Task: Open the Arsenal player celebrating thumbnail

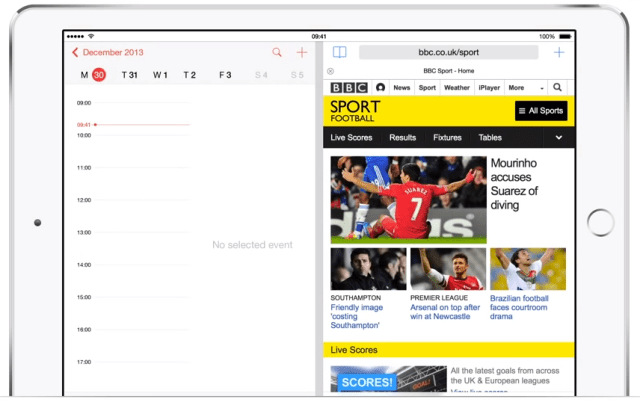Action: (x=448, y=269)
